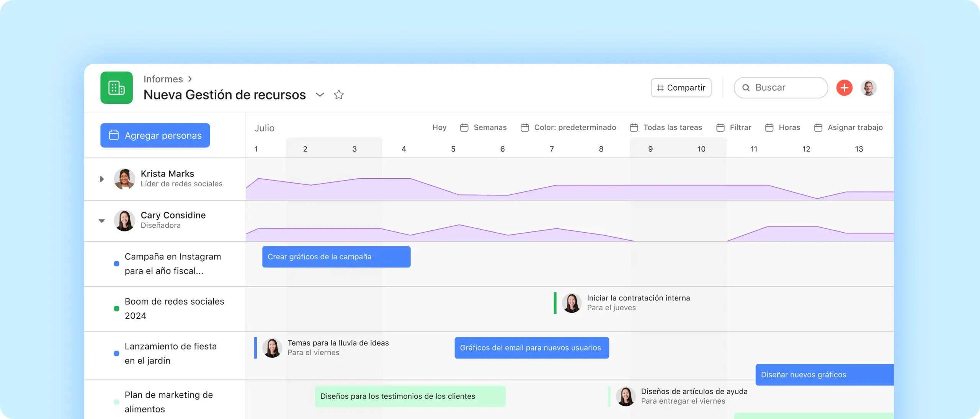Screen dimensions: 980x419
Task: Click the Julio month label
Action: pos(265,128)
